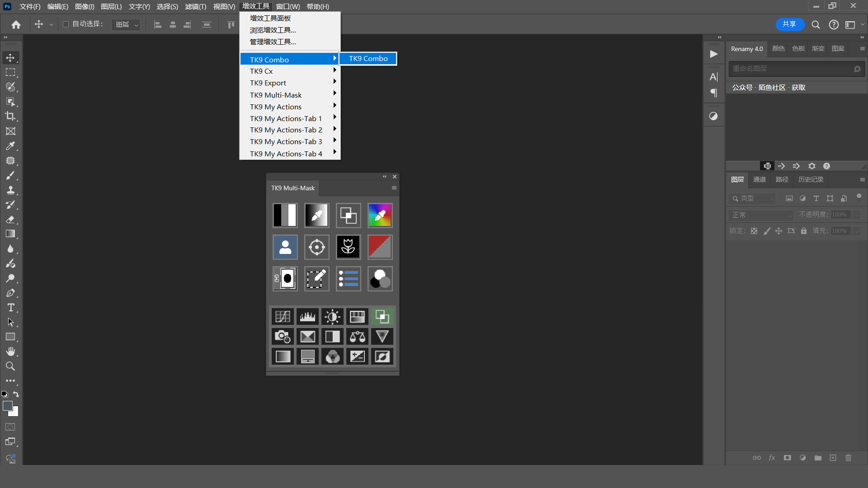Screen dimensions: 868x488
Task: Click the background color swatch
Action: (x=15, y=413)
